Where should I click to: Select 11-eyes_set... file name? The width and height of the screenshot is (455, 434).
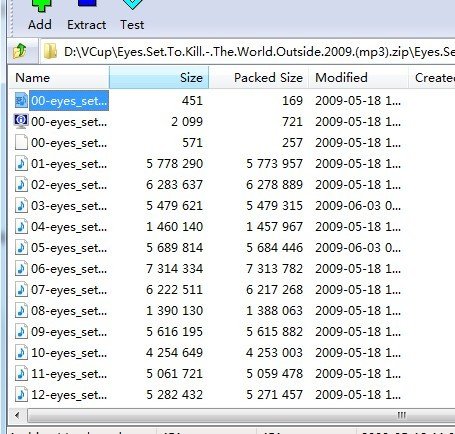[x=69, y=374]
